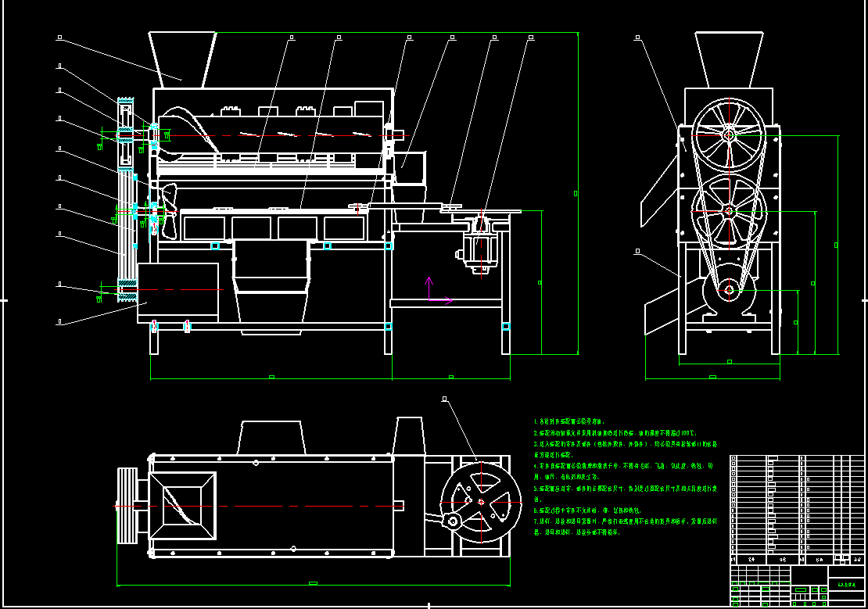Select the upper discharge chute in side view
The image size is (868, 609).
tap(660, 191)
